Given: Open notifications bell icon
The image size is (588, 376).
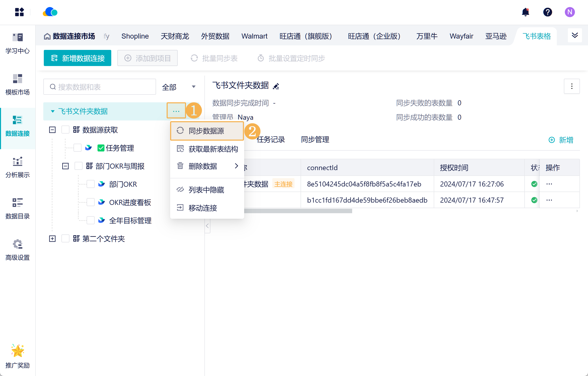Looking at the screenshot, I should [526, 12].
